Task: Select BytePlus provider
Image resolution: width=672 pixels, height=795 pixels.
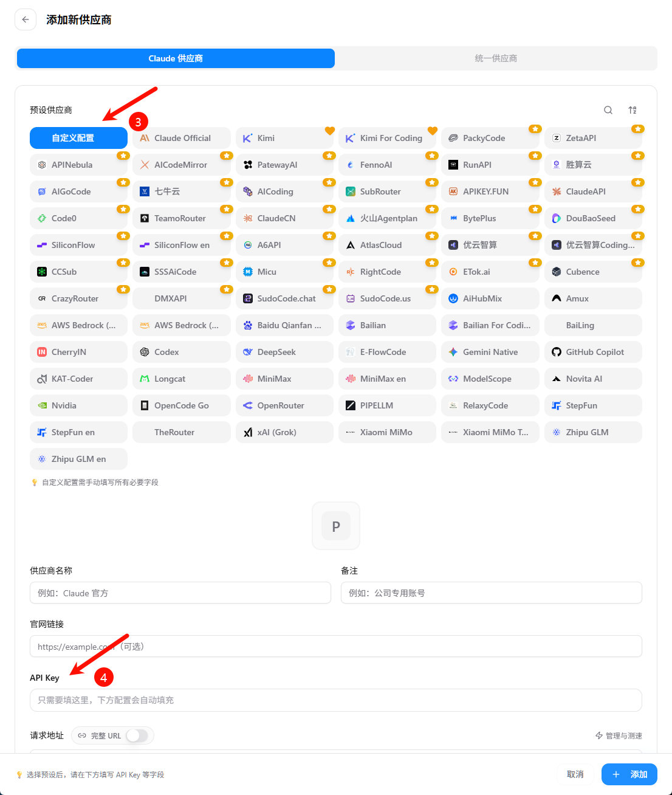Action: (490, 218)
